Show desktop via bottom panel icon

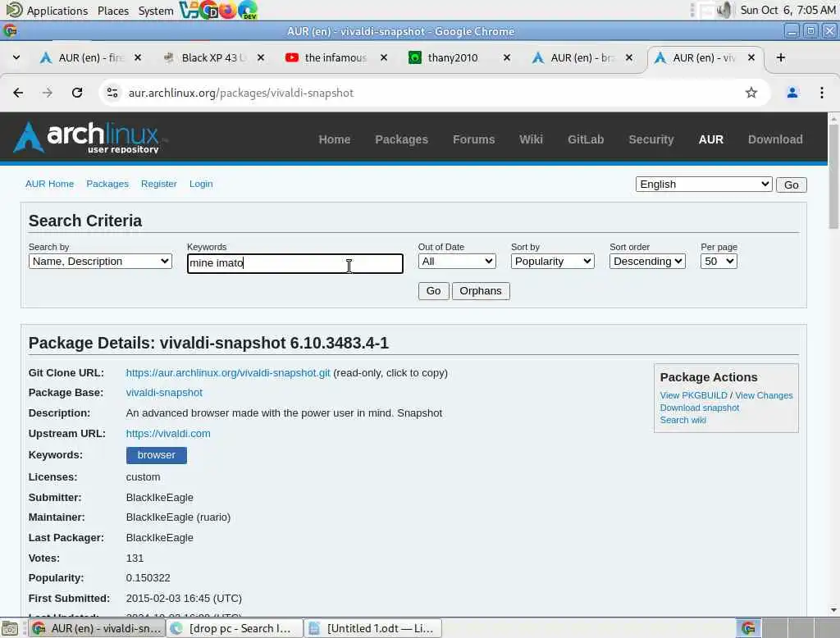pos(10,628)
